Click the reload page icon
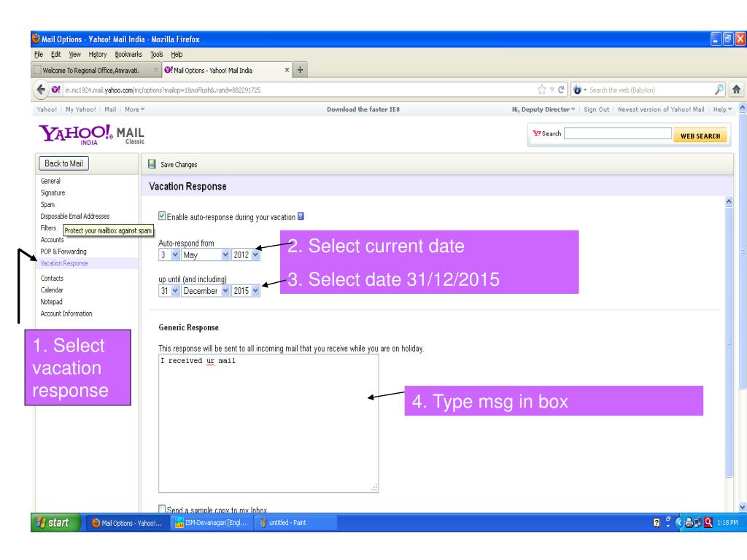 pyautogui.click(x=561, y=90)
